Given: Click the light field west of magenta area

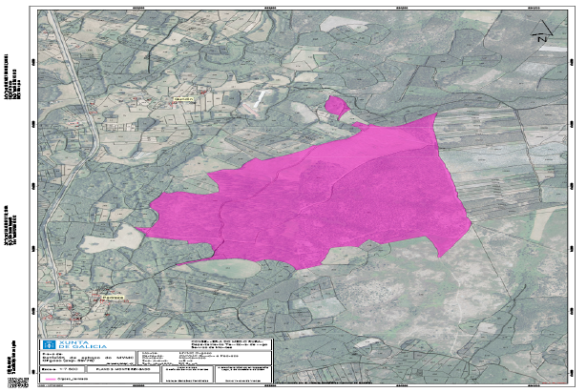Looking at the screenshot, I should tap(111, 238).
